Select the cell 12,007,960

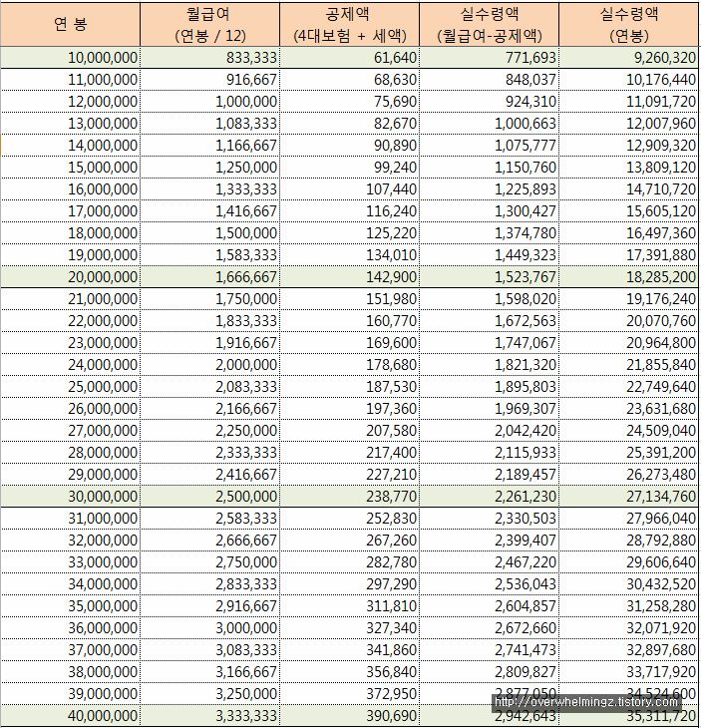pos(629,124)
